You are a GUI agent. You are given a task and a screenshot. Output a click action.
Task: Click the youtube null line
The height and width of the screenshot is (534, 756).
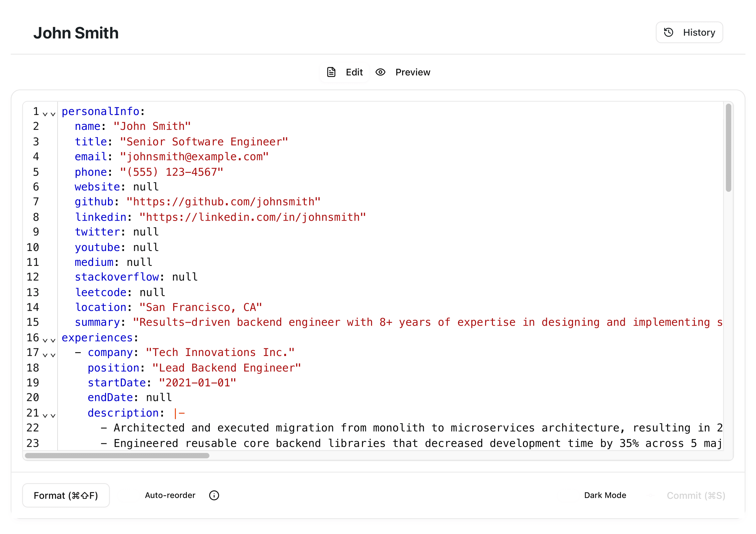tap(117, 247)
